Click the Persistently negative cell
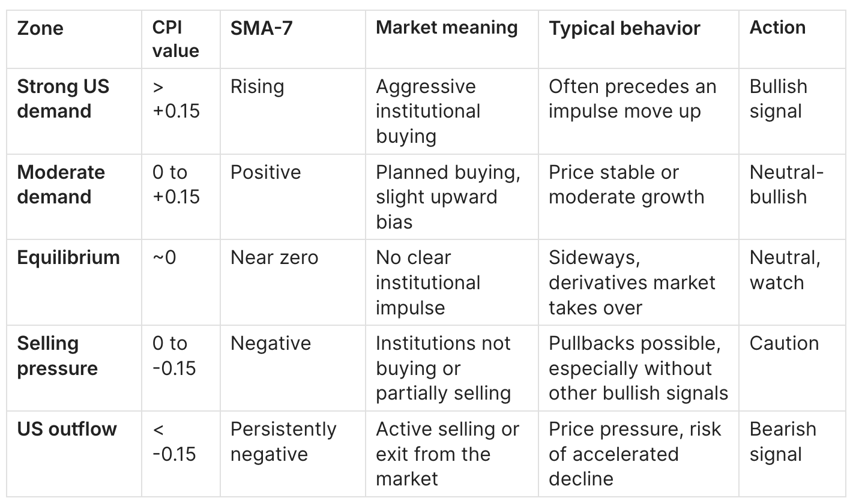Image resolution: width=856 pixels, height=504 pixels. 283,441
